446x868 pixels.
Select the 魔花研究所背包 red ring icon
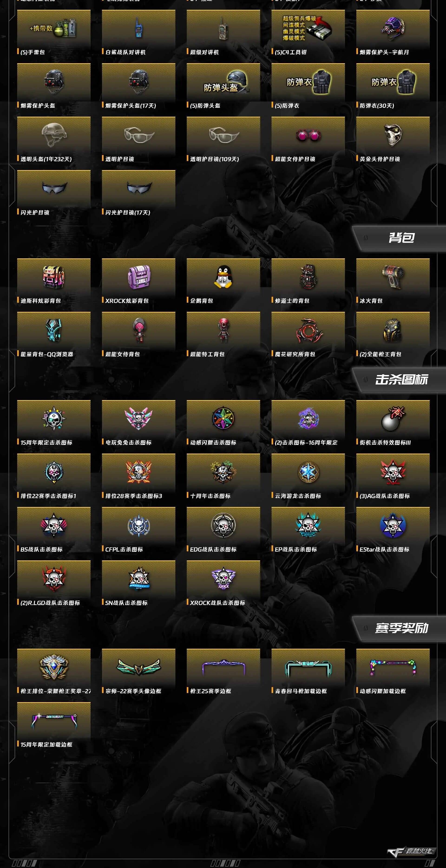pos(308,331)
